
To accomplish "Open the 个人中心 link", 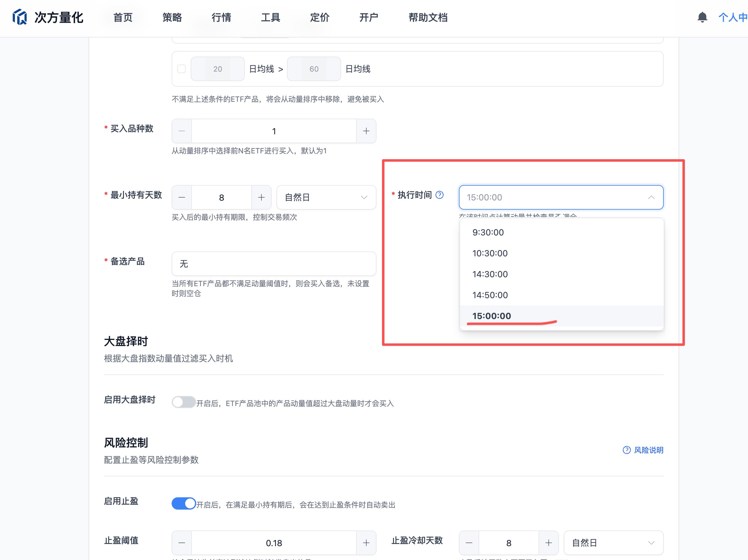I will (733, 18).
